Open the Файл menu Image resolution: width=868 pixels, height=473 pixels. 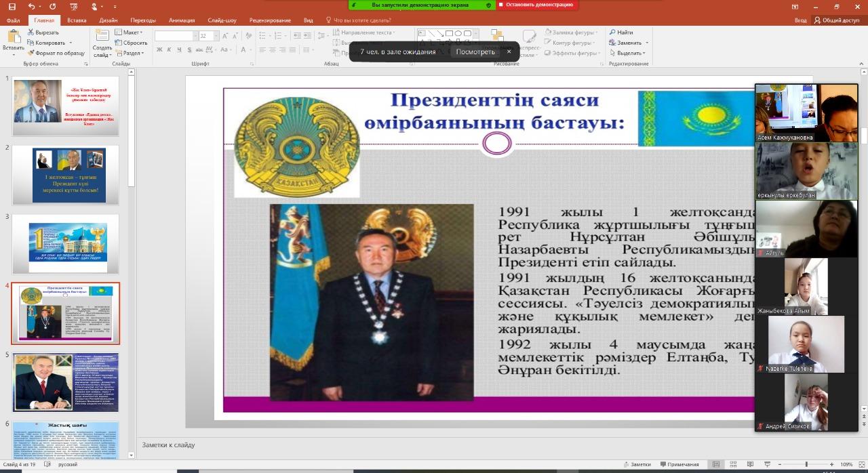[13, 20]
